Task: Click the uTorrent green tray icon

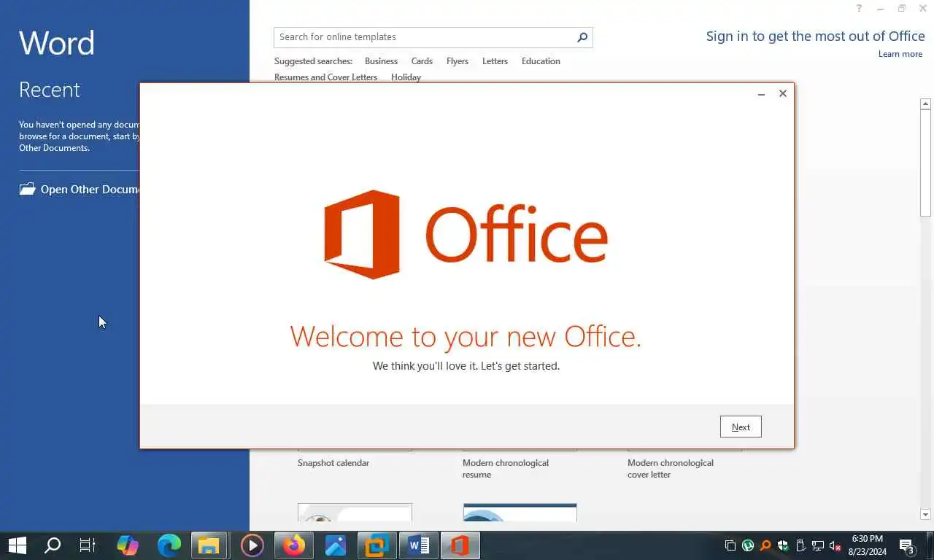Action: [x=748, y=546]
